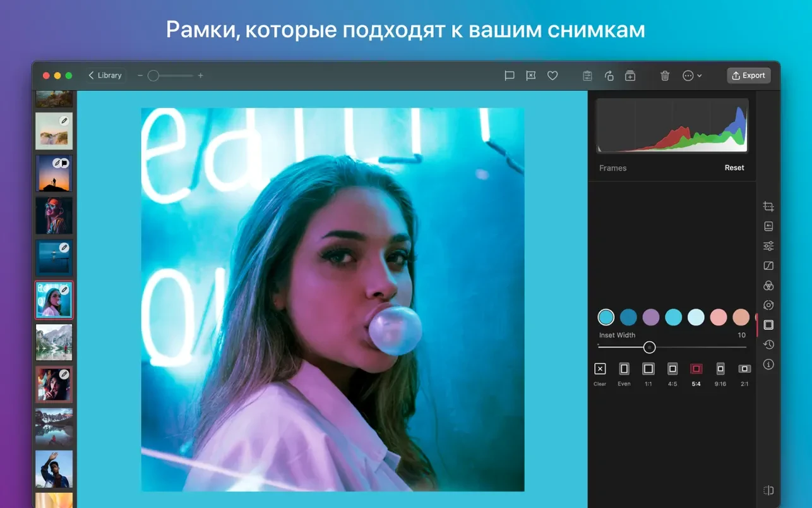Flag the current photo
This screenshot has height=508, width=812.
tap(510, 75)
